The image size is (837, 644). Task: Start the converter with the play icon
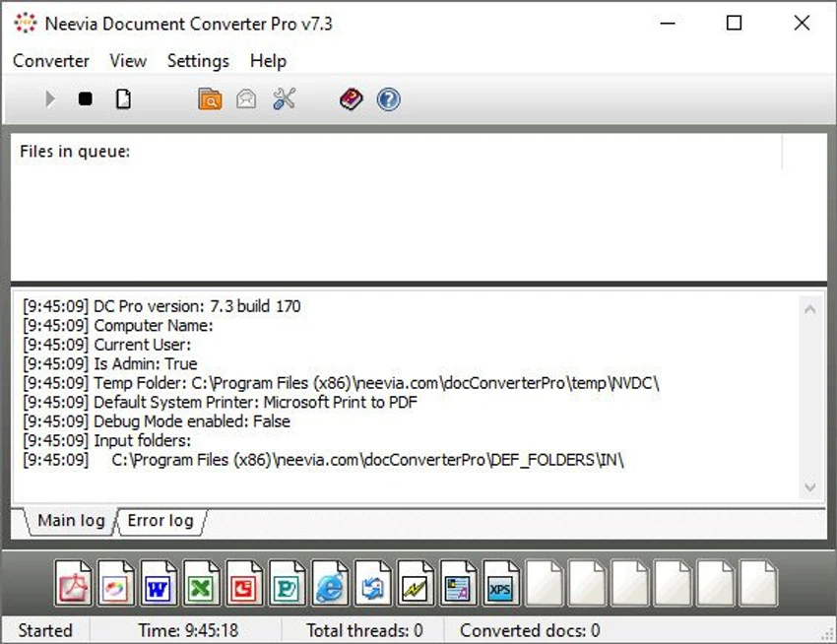point(50,98)
